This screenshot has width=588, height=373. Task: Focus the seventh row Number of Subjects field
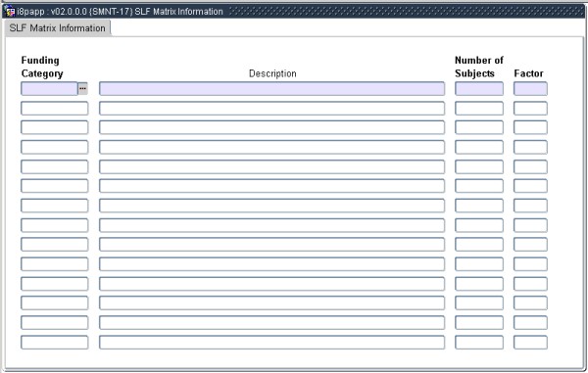point(479,206)
